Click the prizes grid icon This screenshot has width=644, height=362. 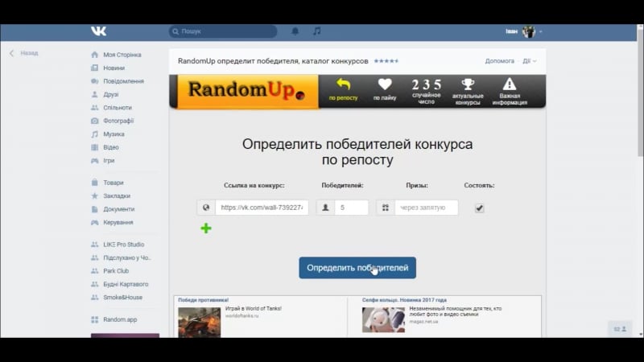(386, 208)
